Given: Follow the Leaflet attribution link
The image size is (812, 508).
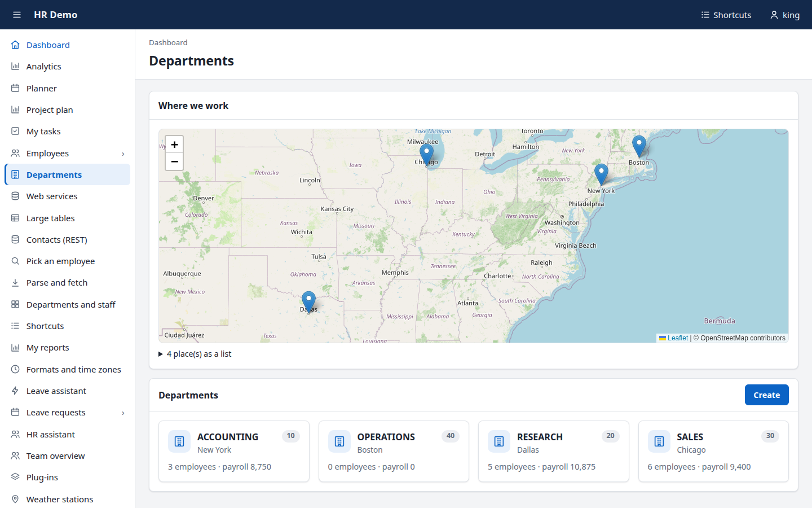Looking at the screenshot, I should coord(674,338).
